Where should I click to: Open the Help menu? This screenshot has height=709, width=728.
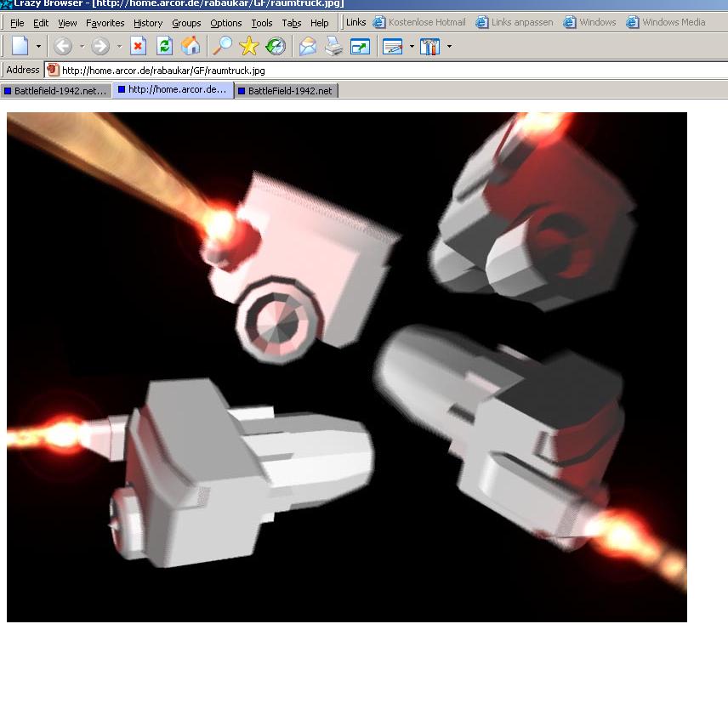pyautogui.click(x=320, y=23)
